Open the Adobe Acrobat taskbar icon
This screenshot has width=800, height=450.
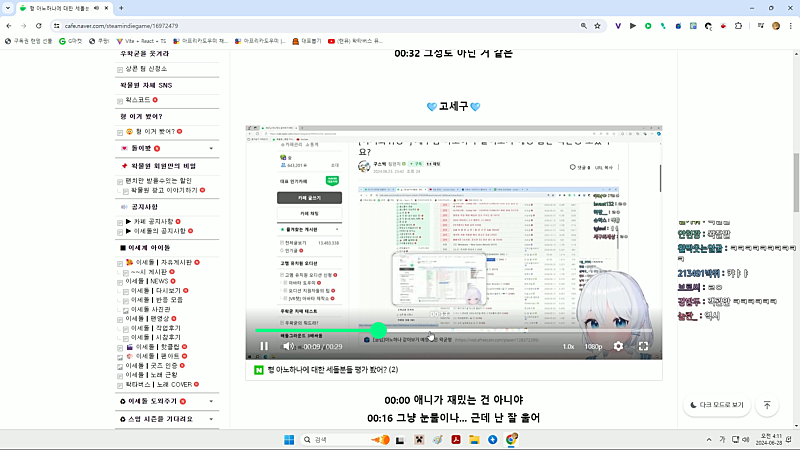[456, 440]
